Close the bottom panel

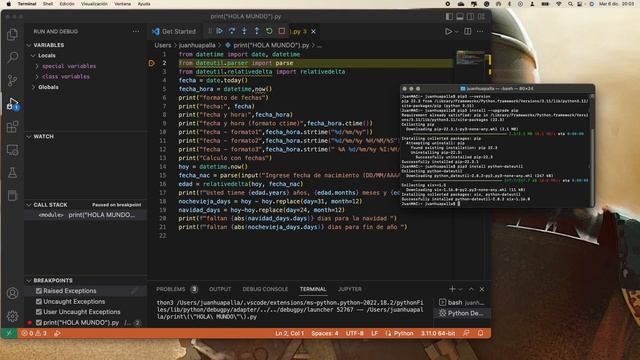pyautogui.click(x=482, y=289)
